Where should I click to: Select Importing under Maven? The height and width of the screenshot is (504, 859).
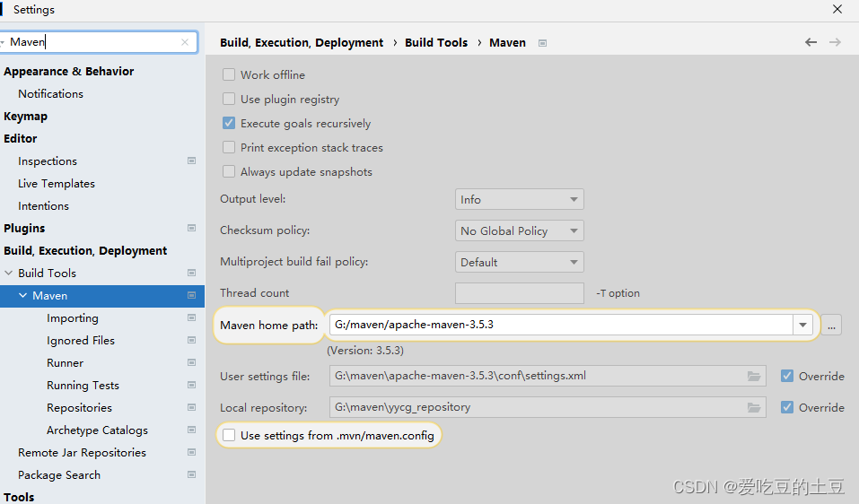tap(73, 318)
